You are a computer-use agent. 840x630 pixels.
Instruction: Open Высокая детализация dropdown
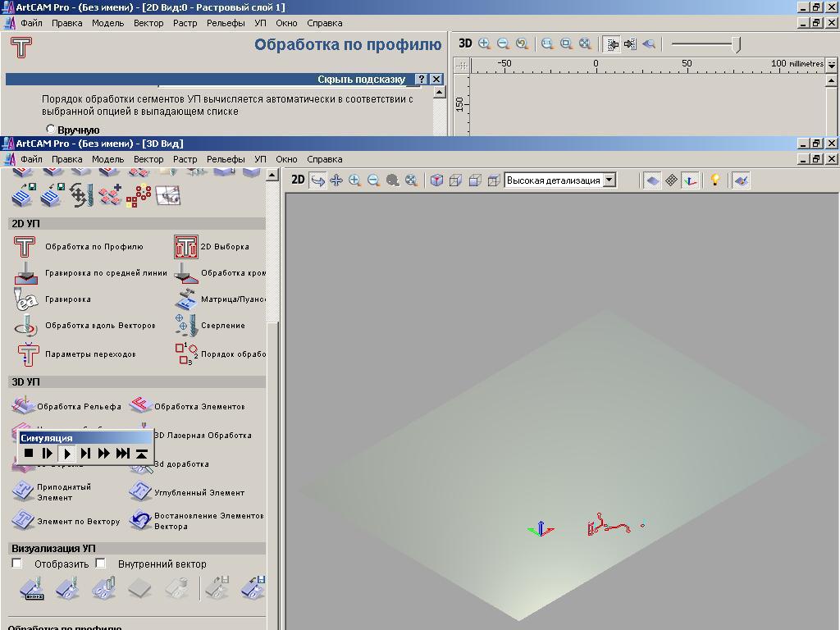609,180
